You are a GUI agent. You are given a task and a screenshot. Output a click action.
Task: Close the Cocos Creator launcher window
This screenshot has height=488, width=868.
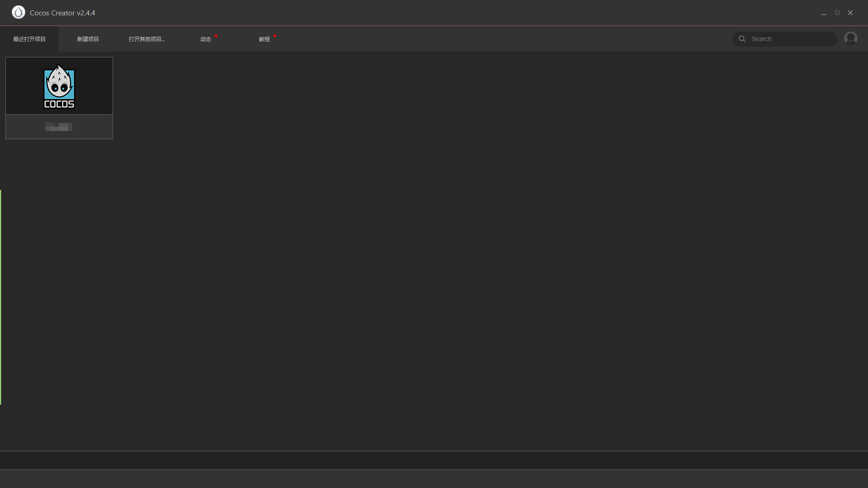point(850,13)
